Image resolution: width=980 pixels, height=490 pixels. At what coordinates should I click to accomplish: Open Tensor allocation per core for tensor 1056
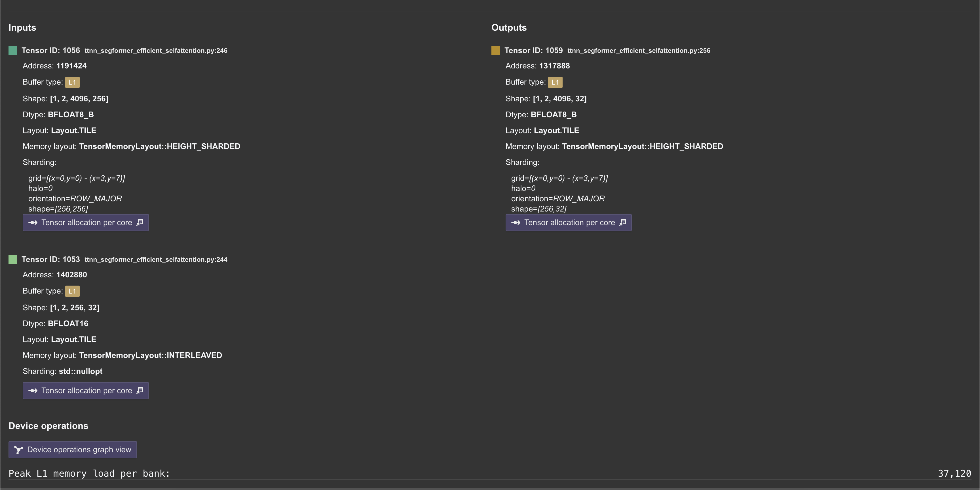86,222
